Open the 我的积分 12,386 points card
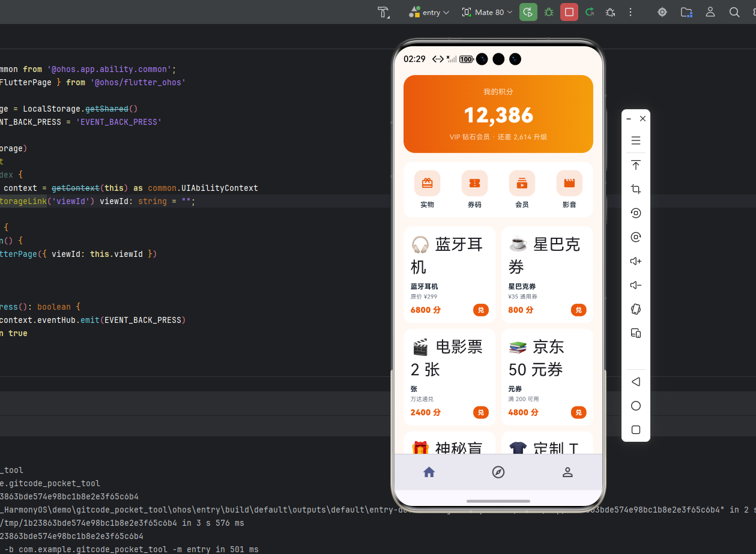 coord(498,114)
